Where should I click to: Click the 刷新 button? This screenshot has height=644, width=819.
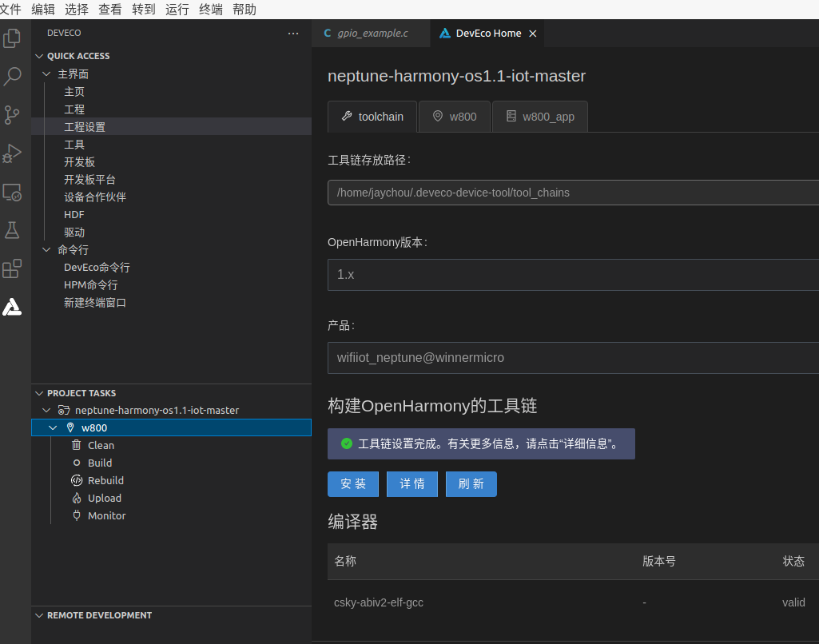tap(471, 484)
